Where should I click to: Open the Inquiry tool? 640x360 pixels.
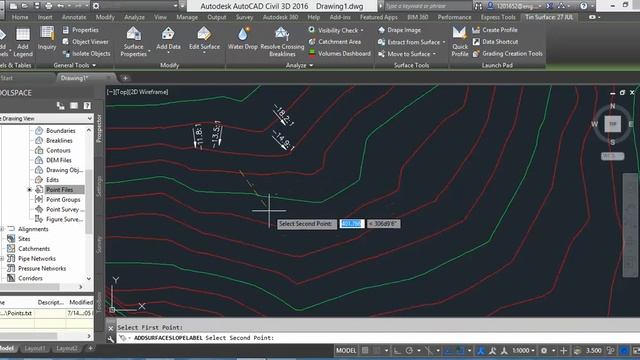click(x=47, y=38)
